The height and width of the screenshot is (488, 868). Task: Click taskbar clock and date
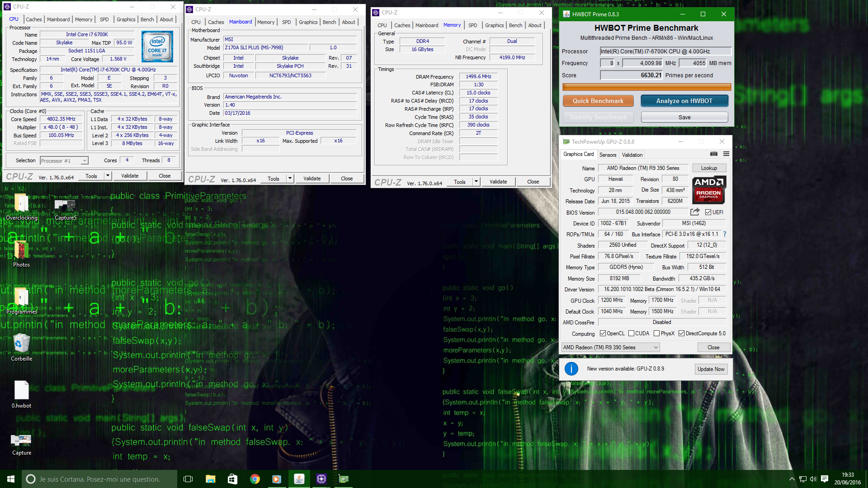click(x=848, y=479)
